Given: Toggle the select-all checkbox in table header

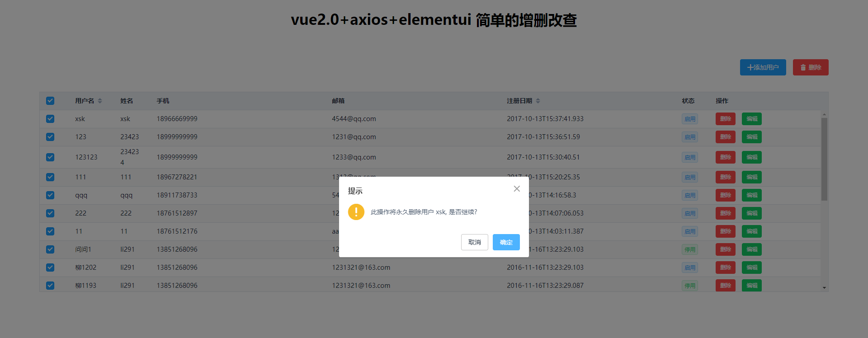Looking at the screenshot, I should (50, 101).
